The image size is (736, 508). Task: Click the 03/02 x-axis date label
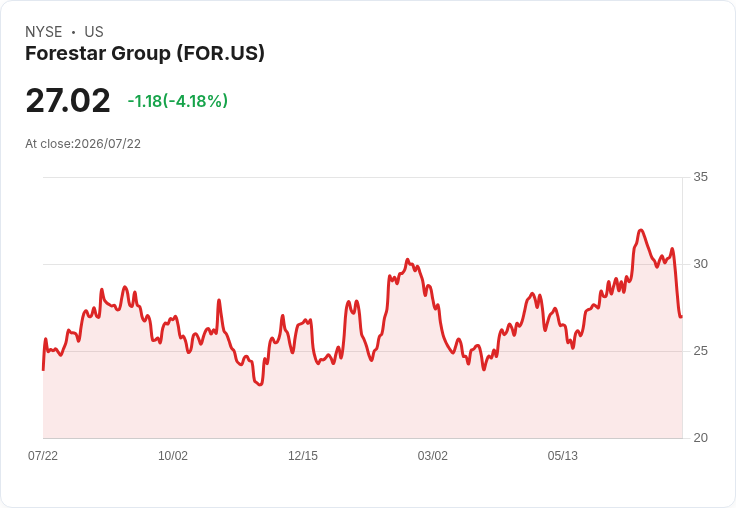[x=432, y=455]
